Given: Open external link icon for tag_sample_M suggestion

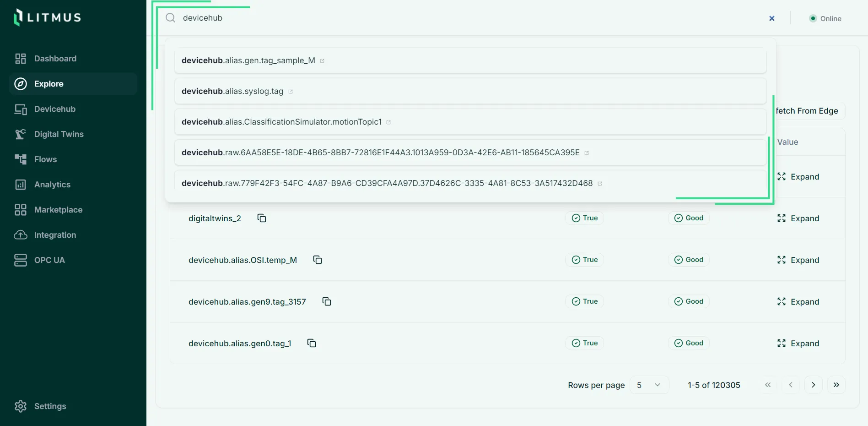Looking at the screenshot, I should (322, 61).
